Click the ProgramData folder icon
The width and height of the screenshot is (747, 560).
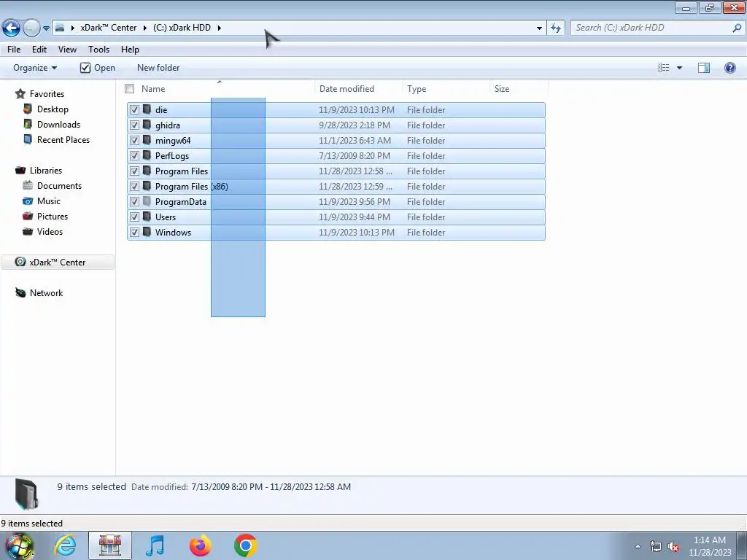point(147,201)
